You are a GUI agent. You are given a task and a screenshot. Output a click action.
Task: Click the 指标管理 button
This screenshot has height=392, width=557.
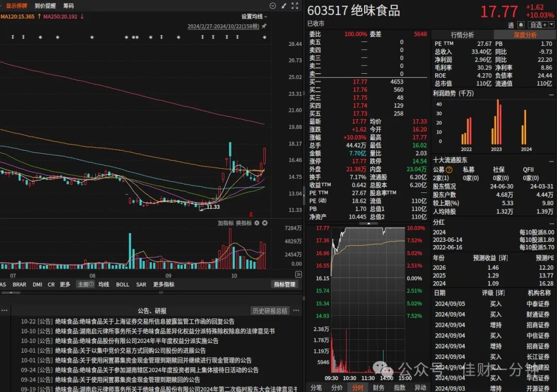click(x=285, y=284)
